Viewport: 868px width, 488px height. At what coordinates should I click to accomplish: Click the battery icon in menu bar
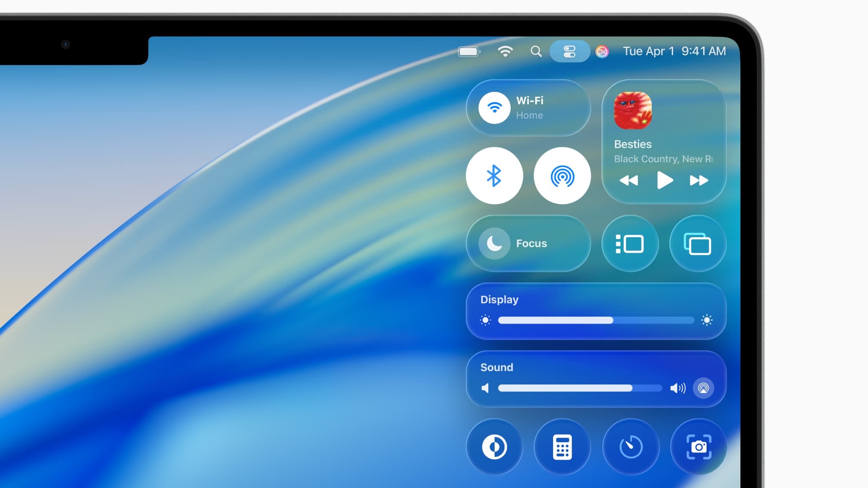pyautogui.click(x=469, y=52)
